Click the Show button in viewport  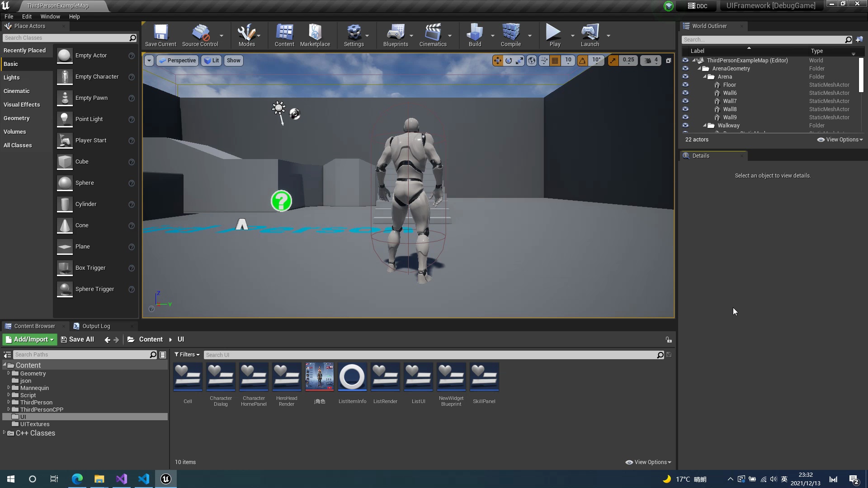233,61
